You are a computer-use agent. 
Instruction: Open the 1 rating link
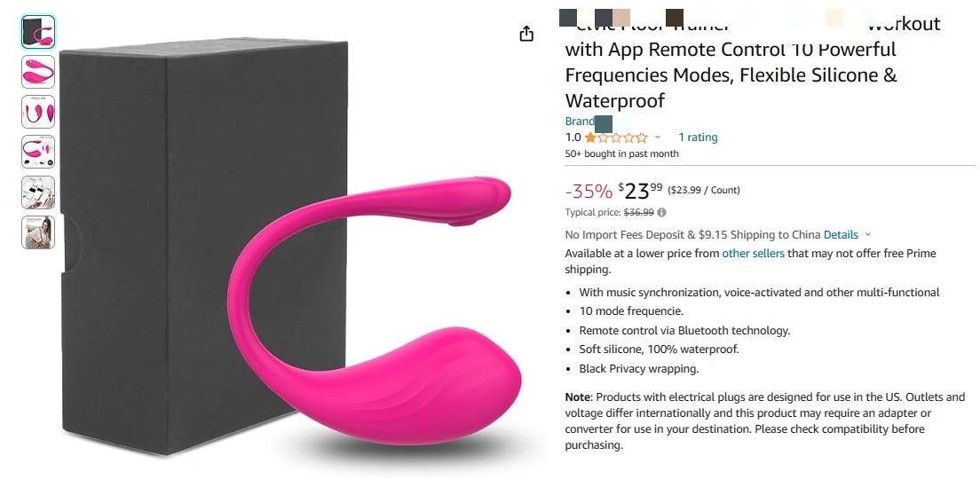pyautogui.click(x=698, y=137)
